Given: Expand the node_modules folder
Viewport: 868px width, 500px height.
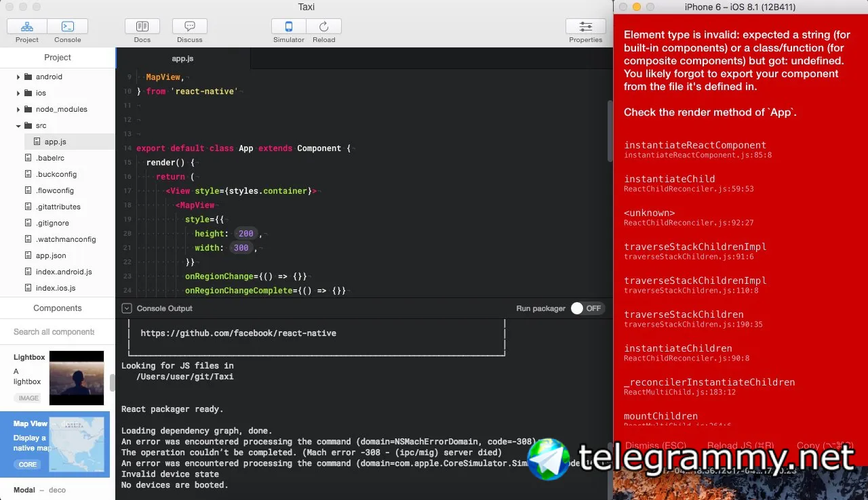Looking at the screenshot, I should coord(18,110).
